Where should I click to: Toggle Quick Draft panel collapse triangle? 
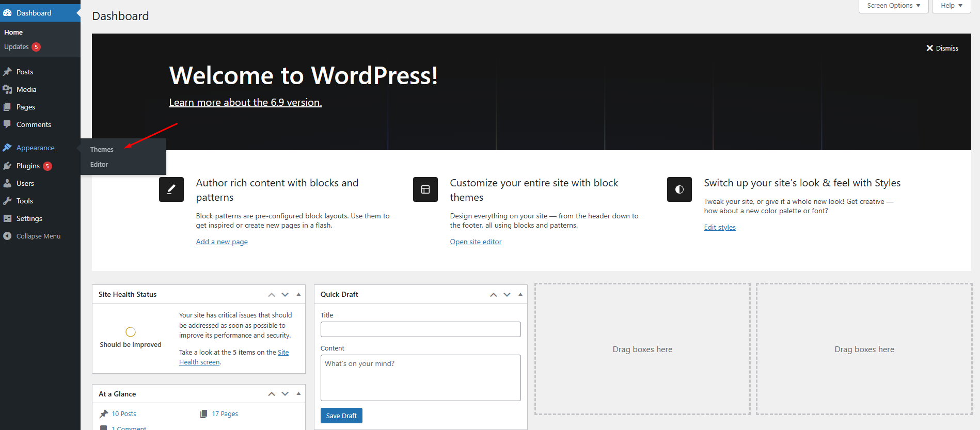pos(520,294)
